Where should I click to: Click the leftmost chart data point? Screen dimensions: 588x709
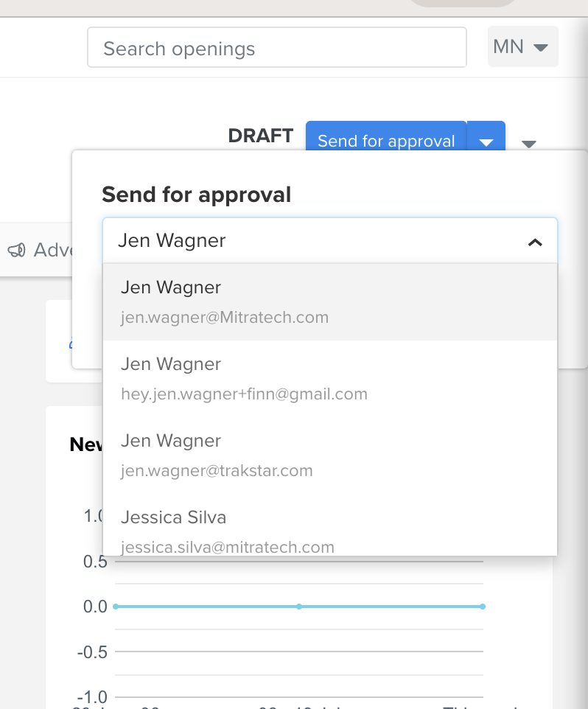click(x=116, y=607)
